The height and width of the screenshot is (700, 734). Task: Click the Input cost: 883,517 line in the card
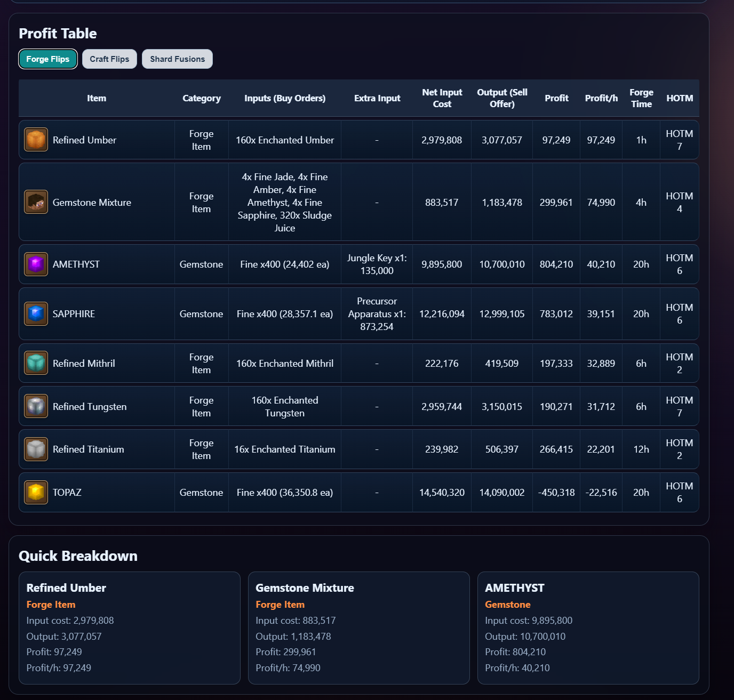296,620
